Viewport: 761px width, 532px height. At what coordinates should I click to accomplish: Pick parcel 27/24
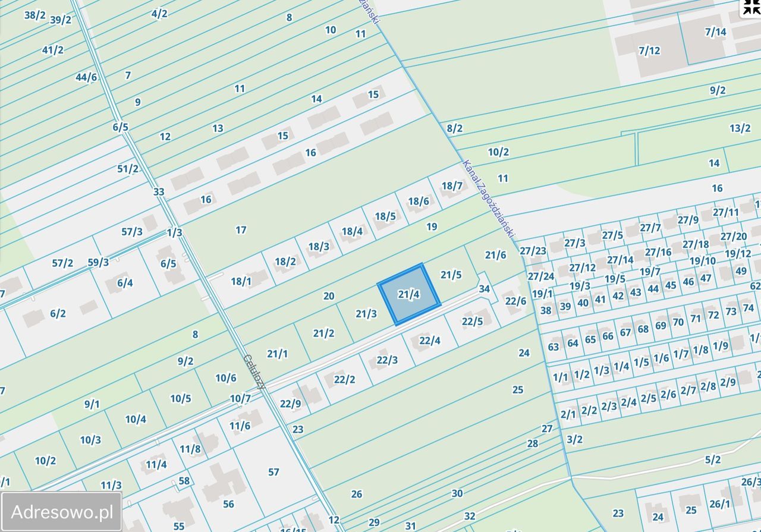[540, 276]
